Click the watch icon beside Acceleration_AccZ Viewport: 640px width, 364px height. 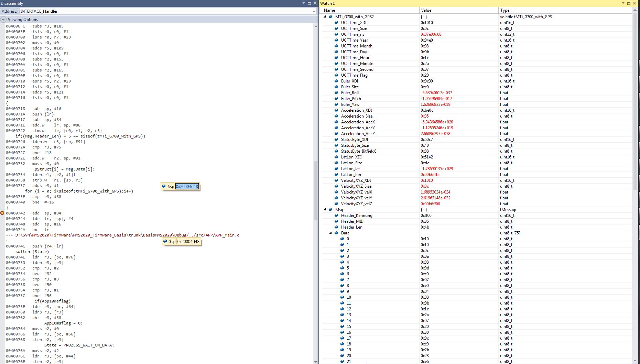336,134
